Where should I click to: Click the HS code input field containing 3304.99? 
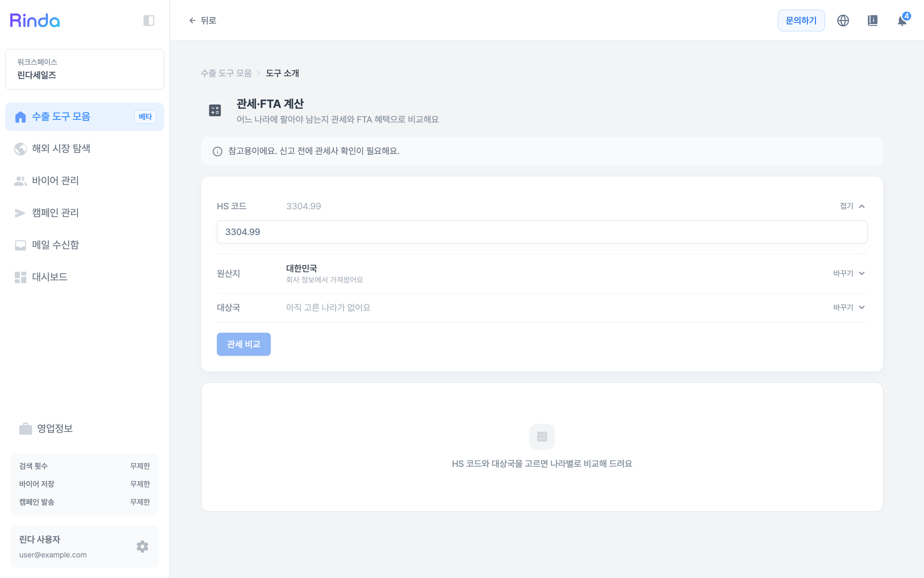542,232
